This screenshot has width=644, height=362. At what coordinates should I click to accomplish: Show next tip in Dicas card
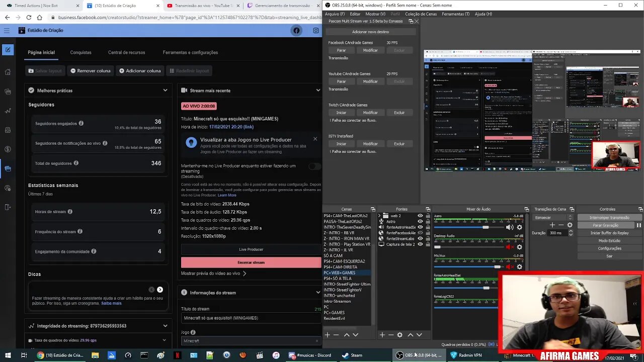point(160,290)
